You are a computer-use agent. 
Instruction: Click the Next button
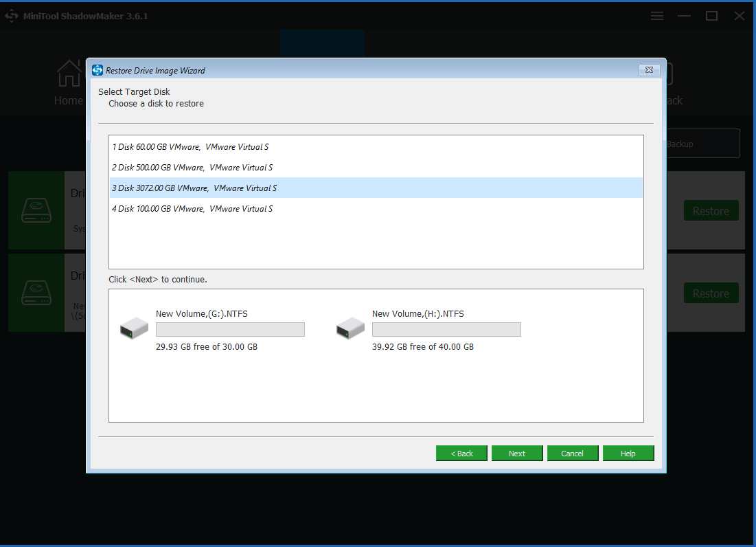(517, 453)
